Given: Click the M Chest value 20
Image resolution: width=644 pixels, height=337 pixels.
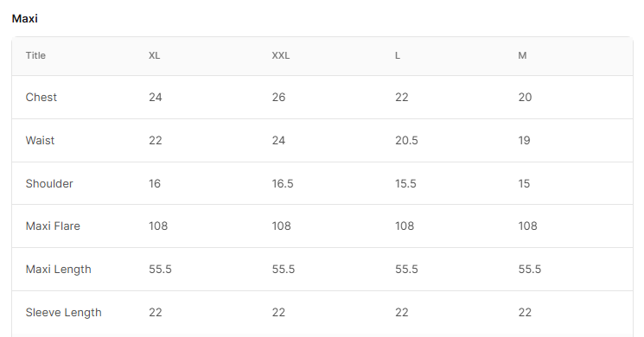Looking at the screenshot, I should coord(525,98).
